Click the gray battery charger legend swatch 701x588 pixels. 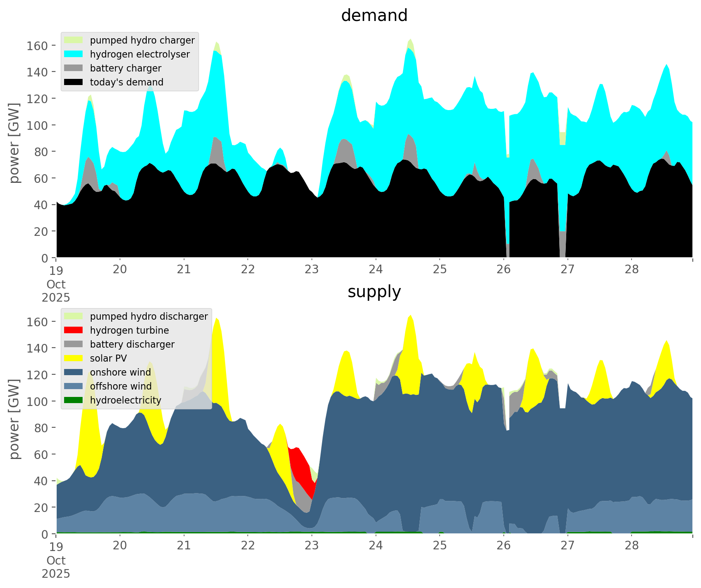coord(74,68)
